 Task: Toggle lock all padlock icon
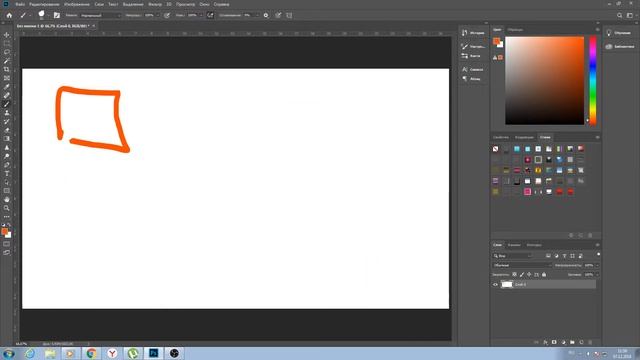pos(544,275)
